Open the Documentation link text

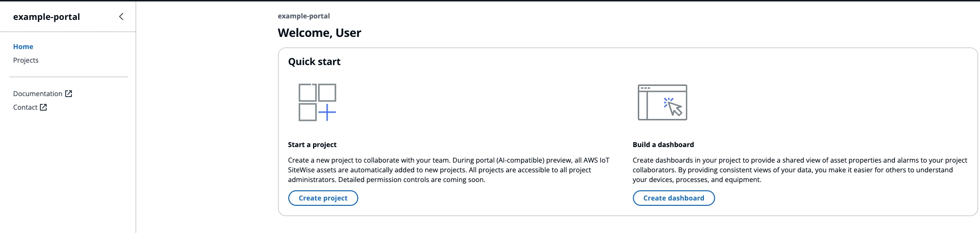click(x=37, y=94)
